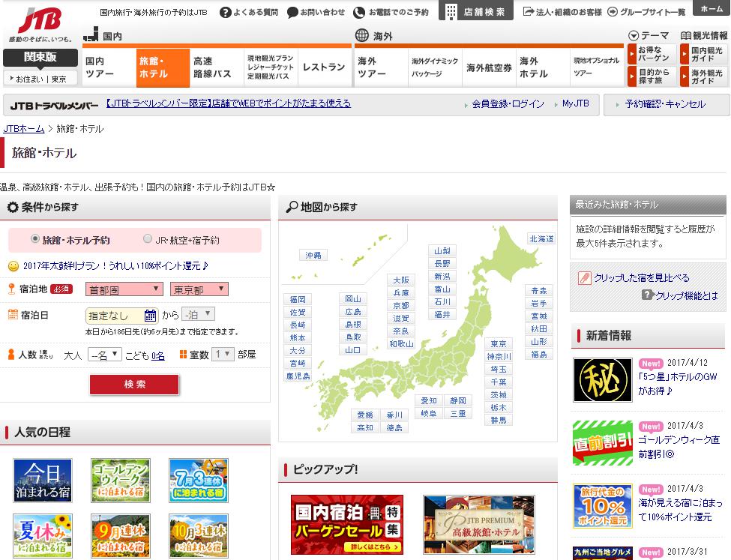
Task: Open the 今日泊まれる宿 banner
Action: (x=43, y=481)
